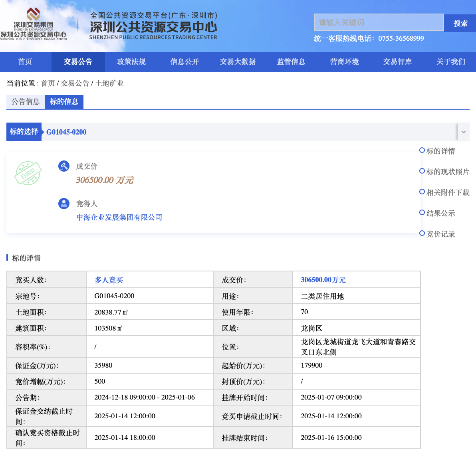Click the circle marker next to 竞价记录
This screenshot has width=476, height=463.
pos(422,233)
